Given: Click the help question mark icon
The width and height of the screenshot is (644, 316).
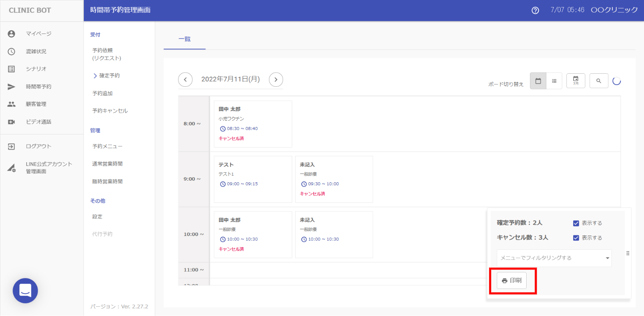Looking at the screenshot, I should (535, 10).
